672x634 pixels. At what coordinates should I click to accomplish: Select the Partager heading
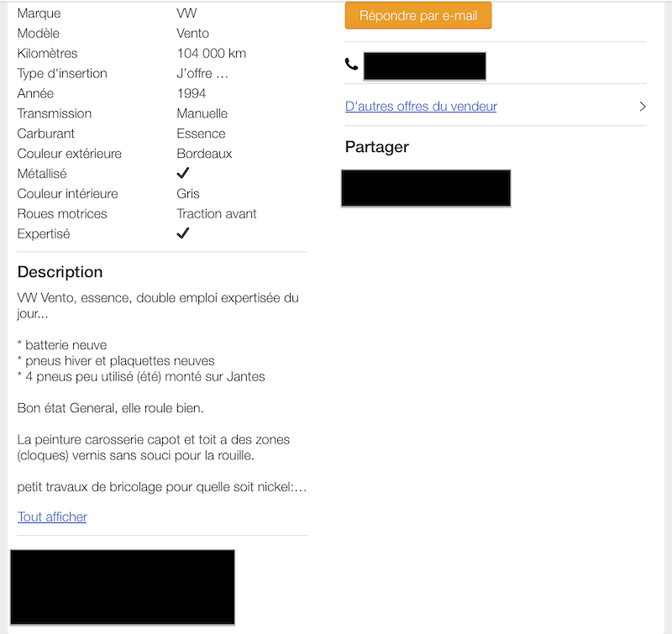(376, 147)
